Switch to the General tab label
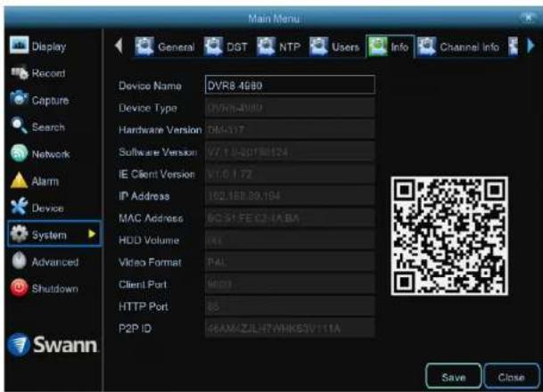543x392 pixels. 177,47
